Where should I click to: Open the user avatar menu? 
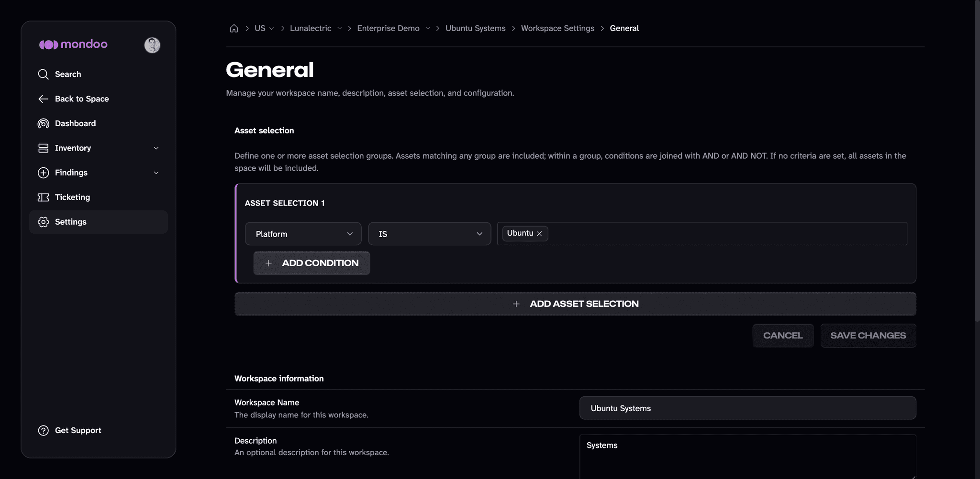click(152, 45)
